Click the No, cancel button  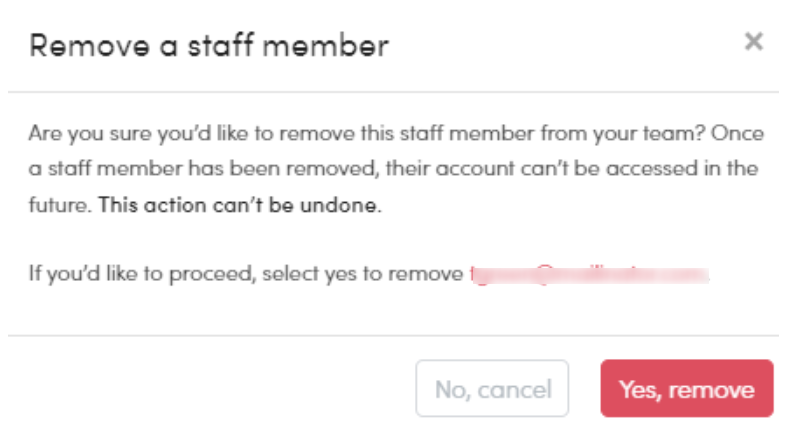(492, 389)
